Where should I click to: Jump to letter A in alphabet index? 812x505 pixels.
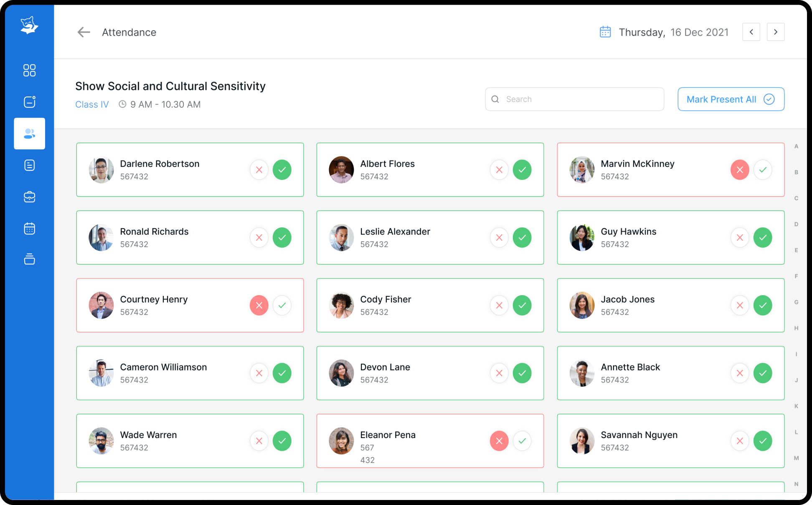[796, 146]
